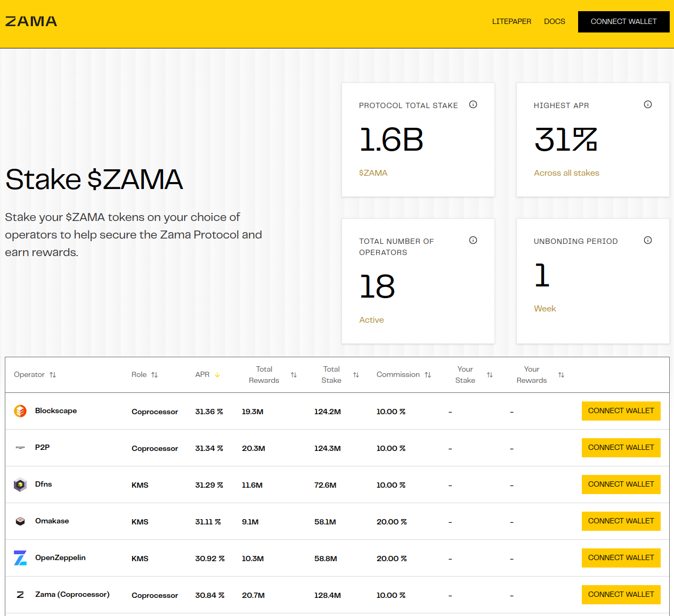Connect wallet for P2P row
This screenshot has width=674, height=616.
tap(621, 448)
